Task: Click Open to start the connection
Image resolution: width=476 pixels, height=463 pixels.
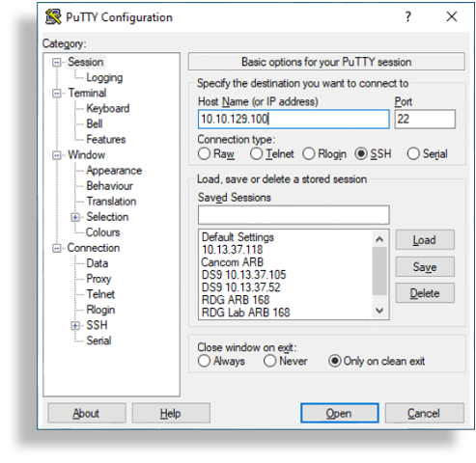Action: click(x=339, y=413)
